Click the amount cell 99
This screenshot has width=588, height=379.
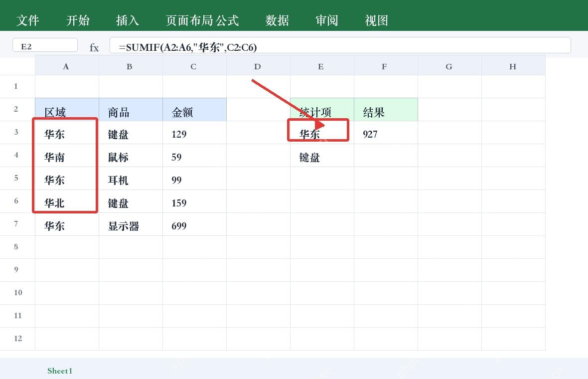click(195, 178)
